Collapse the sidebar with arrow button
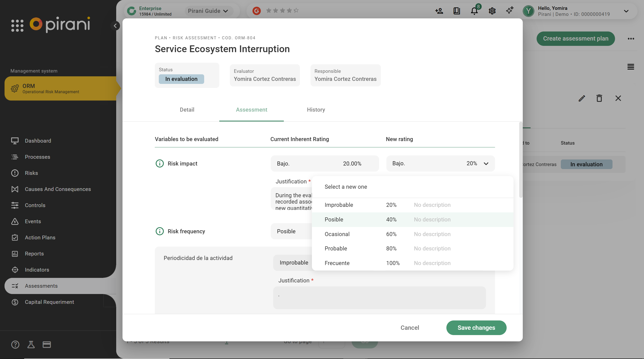The image size is (644, 359). (x=115, y=26)
